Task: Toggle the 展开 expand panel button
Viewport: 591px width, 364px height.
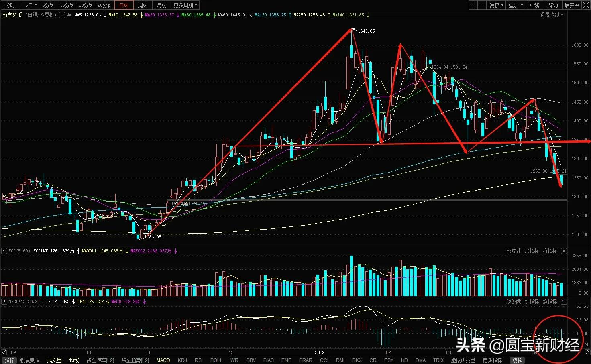Action: (x=572, y=5)
